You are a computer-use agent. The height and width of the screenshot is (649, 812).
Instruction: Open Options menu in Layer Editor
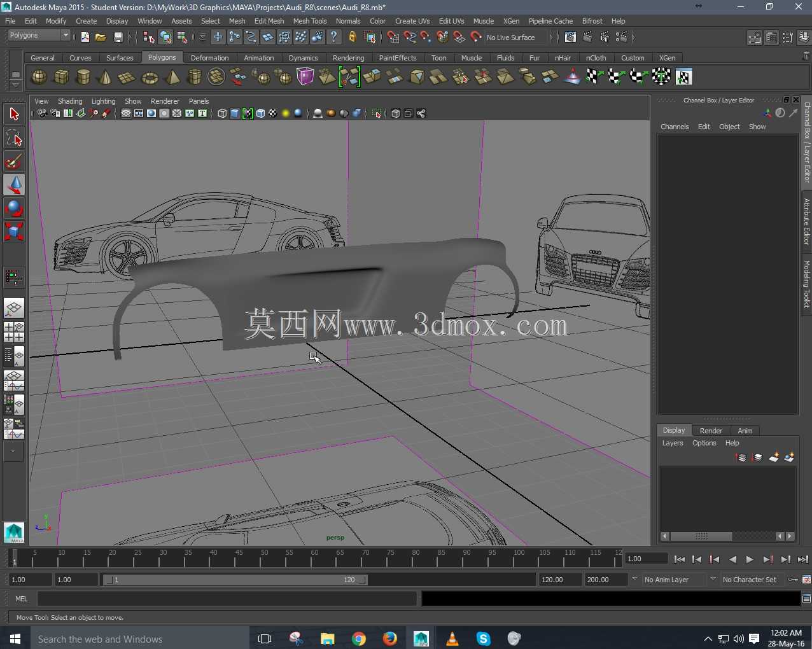[704, 443]
